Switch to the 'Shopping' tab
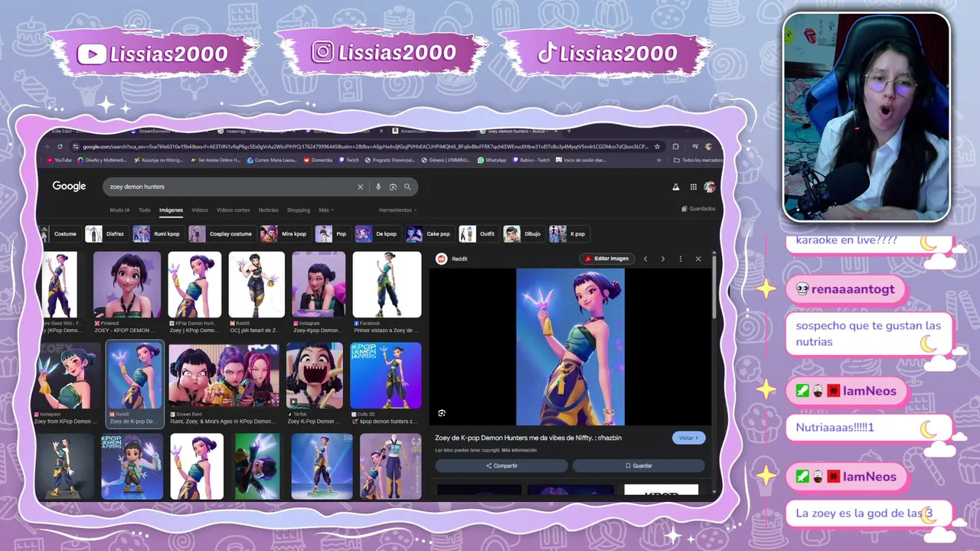The image size is (980, 551). (299, 210)
